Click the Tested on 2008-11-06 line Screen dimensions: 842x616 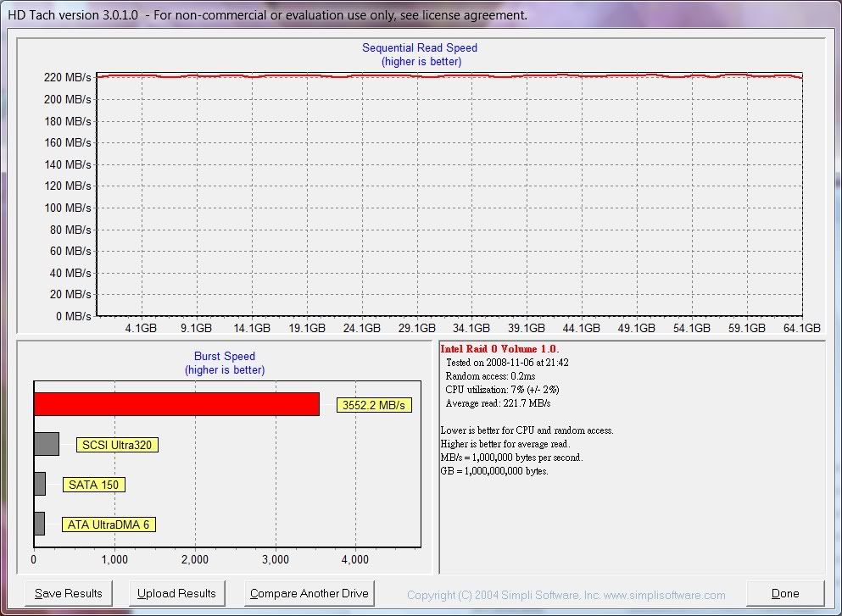507,363
